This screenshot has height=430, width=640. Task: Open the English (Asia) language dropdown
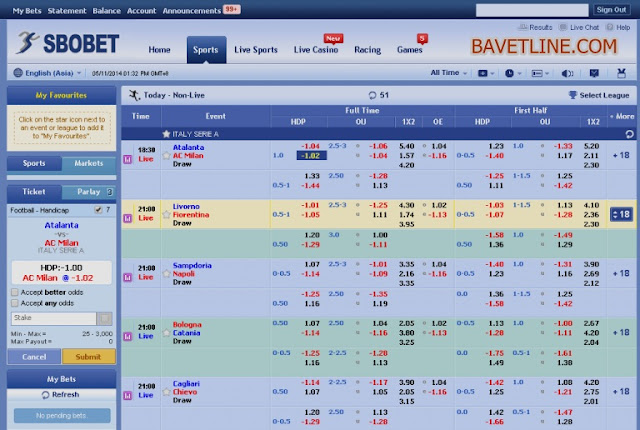tap(47, 73)
